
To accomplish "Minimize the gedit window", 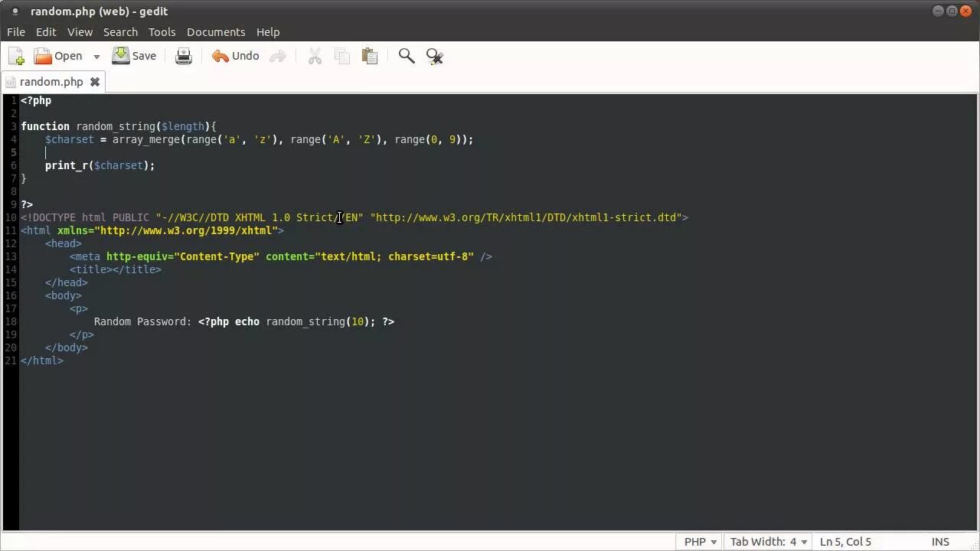I will point(939,11).
